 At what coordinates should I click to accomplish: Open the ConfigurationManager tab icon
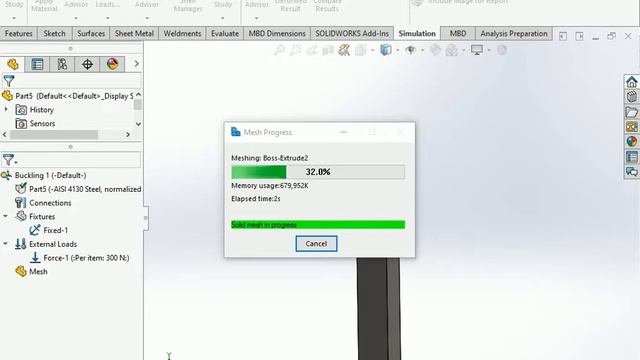62,64
